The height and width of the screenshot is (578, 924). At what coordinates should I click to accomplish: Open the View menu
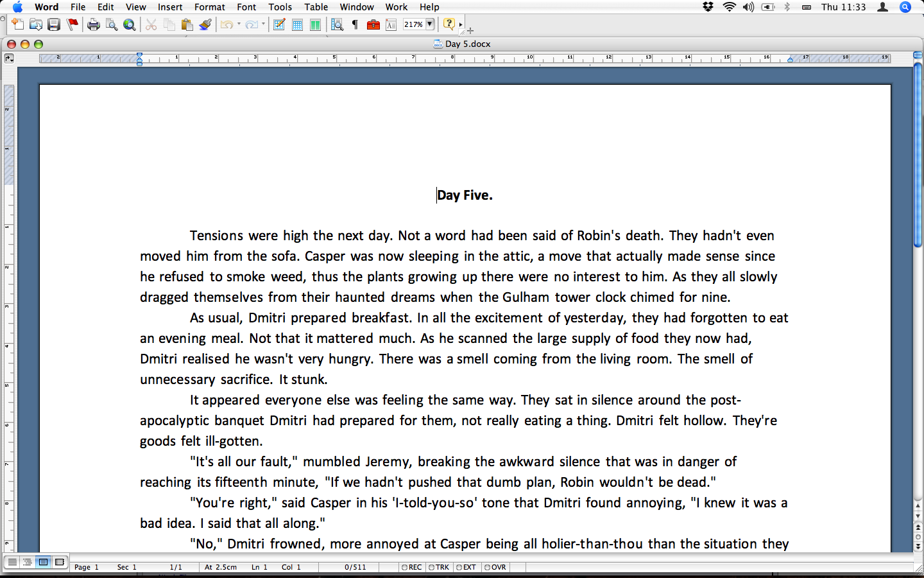point(135,7)
